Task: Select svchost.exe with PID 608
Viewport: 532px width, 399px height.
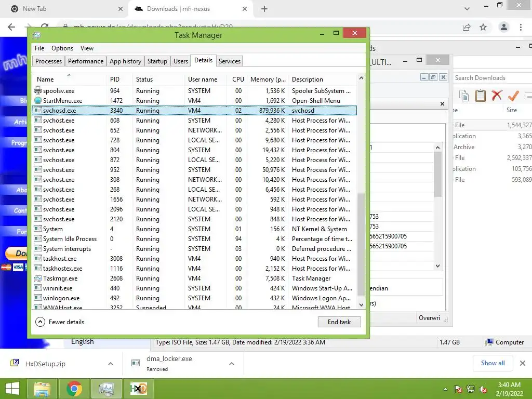Action: pyautogui.click(x=194, y=121)
